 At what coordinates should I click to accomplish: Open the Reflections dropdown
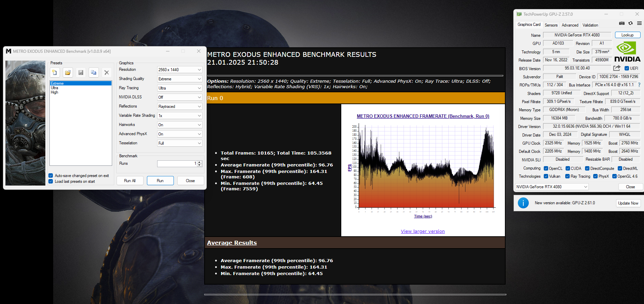(x=180, y=107)
